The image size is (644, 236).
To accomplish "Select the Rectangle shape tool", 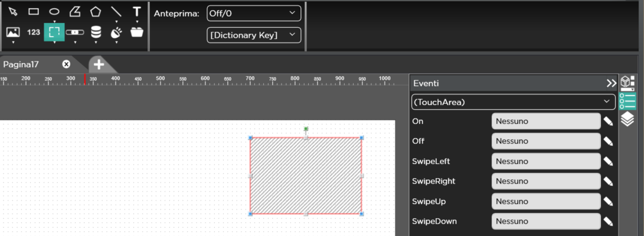I will click(x=34, y=11).
